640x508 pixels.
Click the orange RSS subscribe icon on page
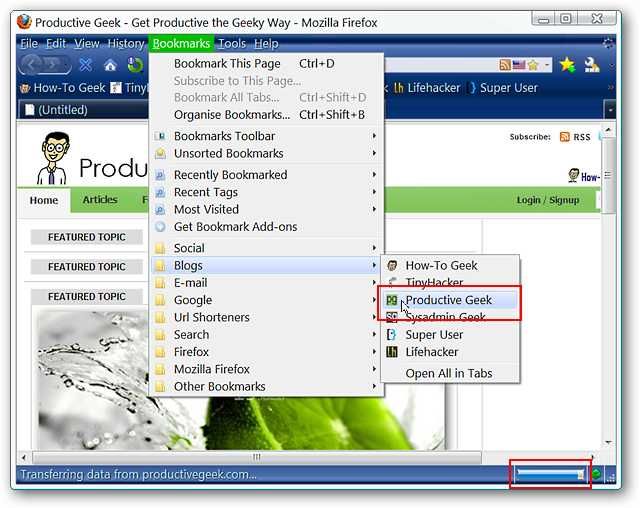[564, 137]
